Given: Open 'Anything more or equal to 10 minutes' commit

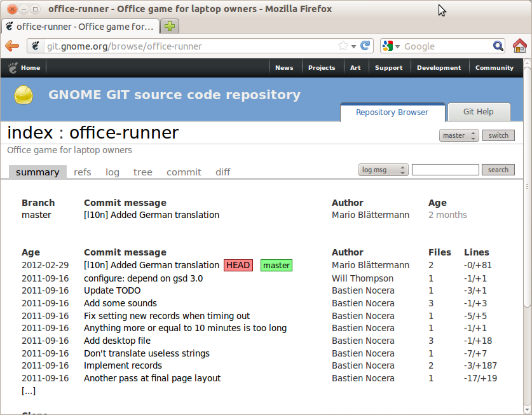Looking at the screenshot, I should click(185, 328).
